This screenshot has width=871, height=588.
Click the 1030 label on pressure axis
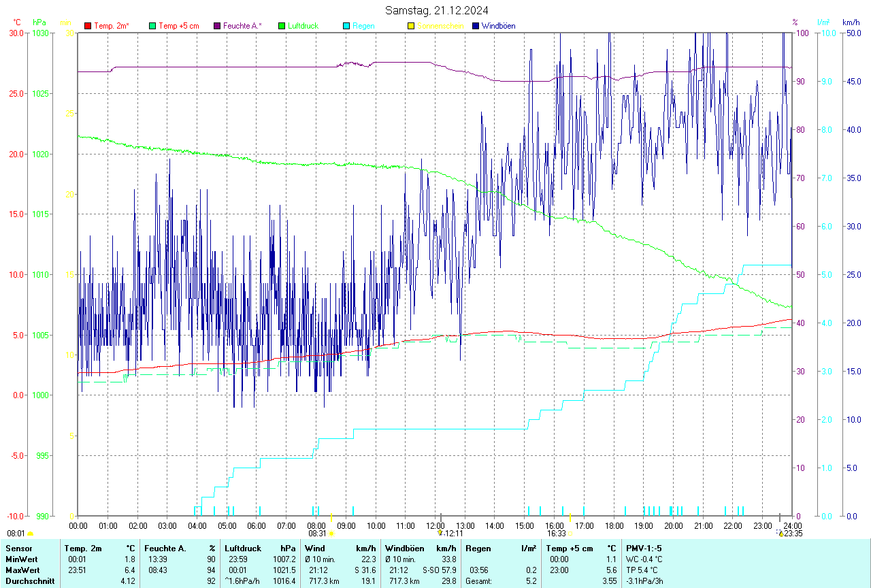tap(40, 33)
